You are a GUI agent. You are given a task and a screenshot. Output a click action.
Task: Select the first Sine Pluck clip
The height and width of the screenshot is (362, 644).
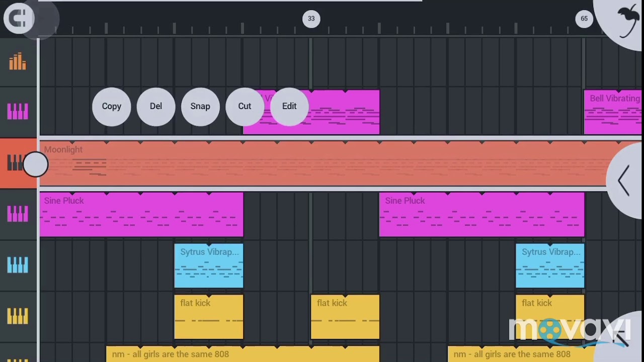click(141, 215)
